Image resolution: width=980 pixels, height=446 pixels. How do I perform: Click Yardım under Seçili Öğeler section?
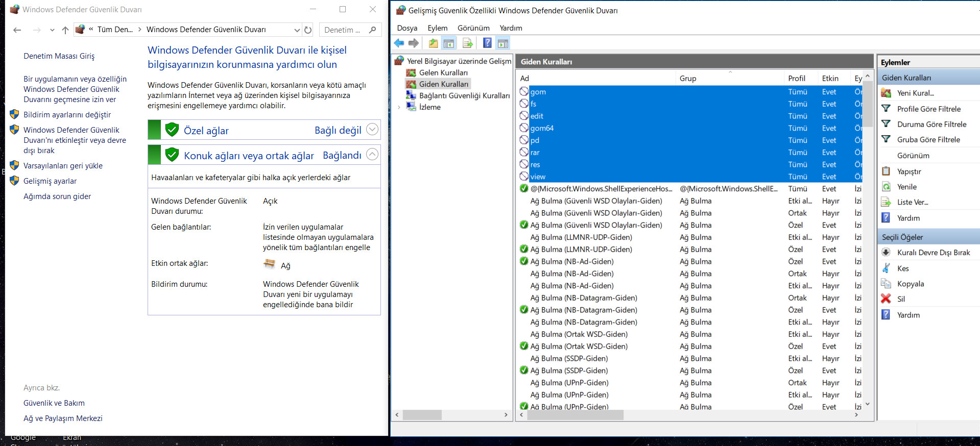click(909, 315)
